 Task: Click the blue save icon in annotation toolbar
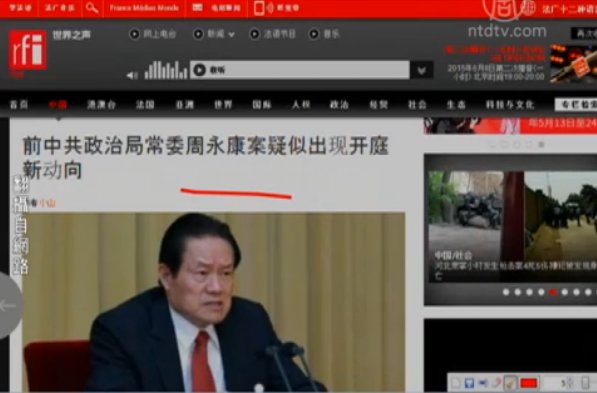tap(469, 383)
